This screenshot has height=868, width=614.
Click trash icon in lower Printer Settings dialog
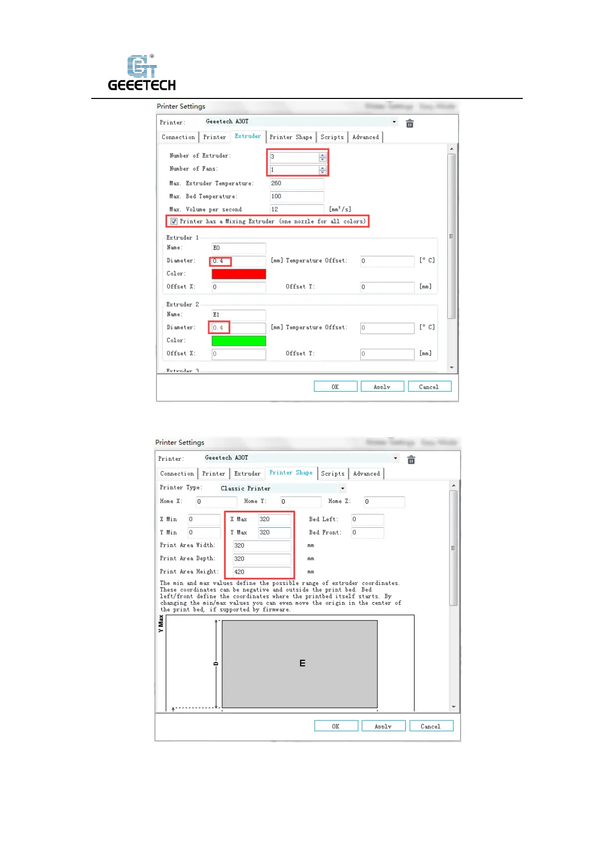click(411, 460)
